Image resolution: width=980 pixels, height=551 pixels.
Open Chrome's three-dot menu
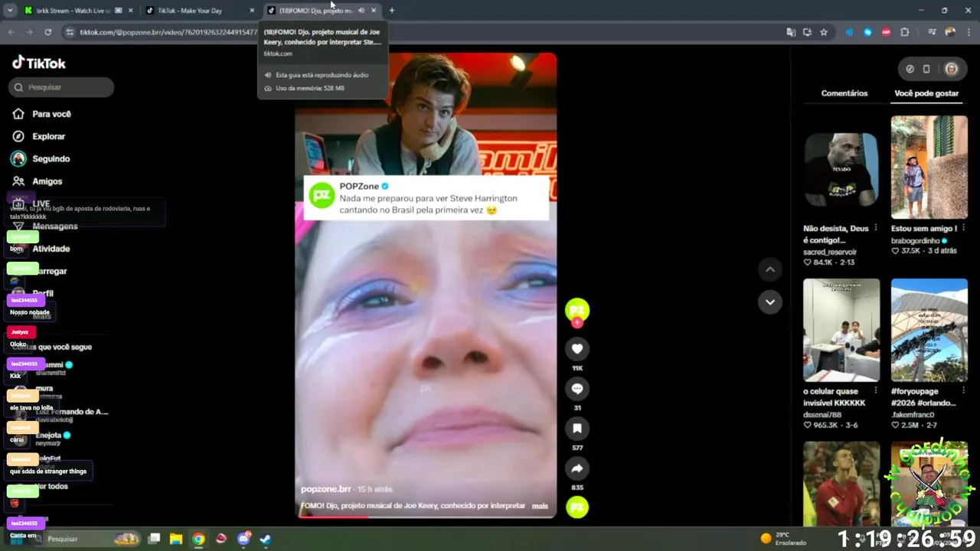(969, 32)
